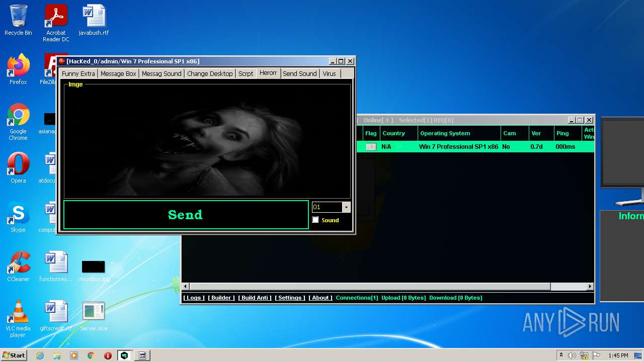Select visionbox.jpg file on desktop
Viewport: 644px width, 362px height.
pos(94,270)
